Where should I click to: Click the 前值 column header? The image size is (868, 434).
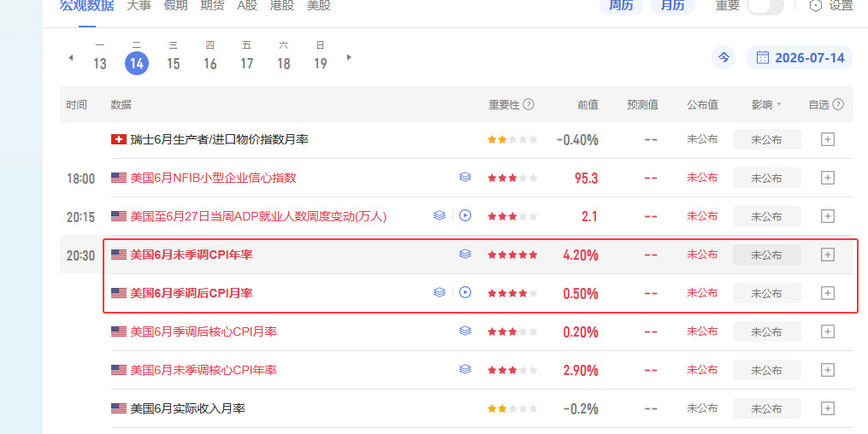point(588,104)
